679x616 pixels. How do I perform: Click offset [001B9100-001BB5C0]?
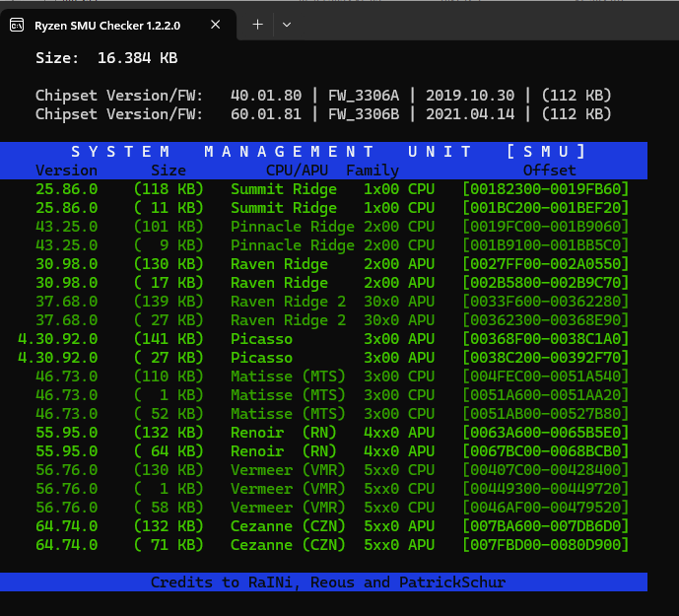(x=546, y=245)
